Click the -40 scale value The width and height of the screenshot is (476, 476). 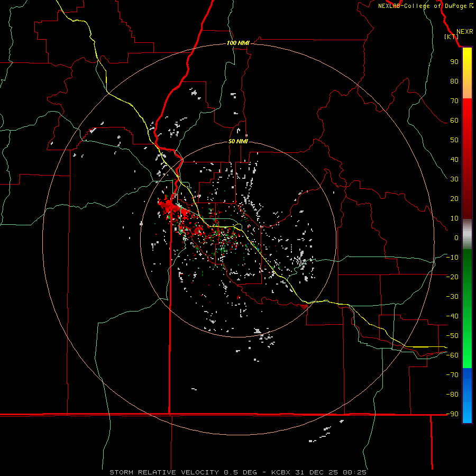click(452, 316)
